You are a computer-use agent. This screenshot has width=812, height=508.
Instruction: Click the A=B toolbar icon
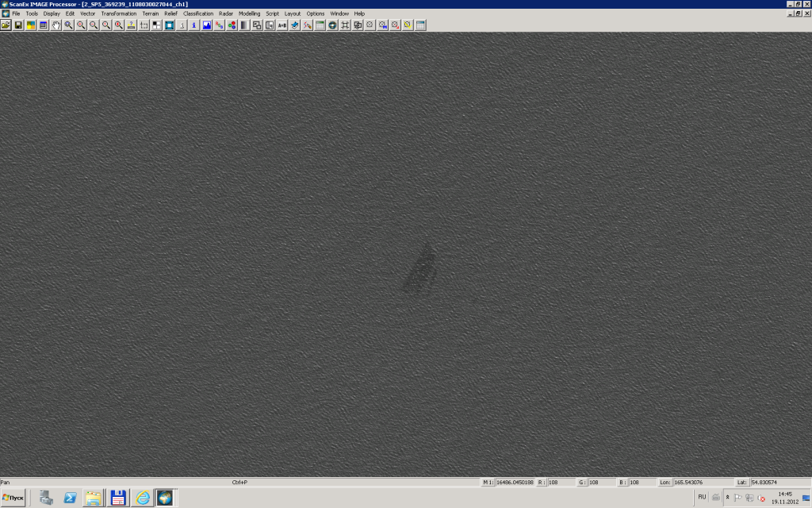(282, 25)
